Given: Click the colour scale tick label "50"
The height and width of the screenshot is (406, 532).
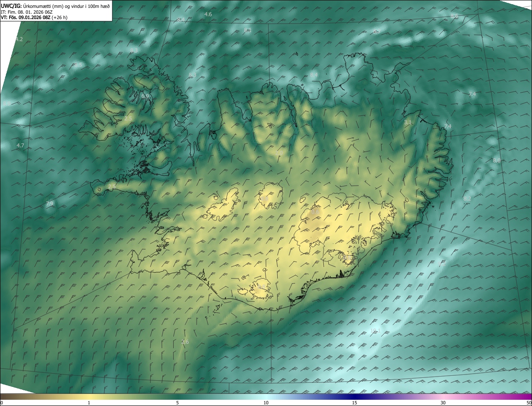Looking at the screenshot, I should coord(529,403).
